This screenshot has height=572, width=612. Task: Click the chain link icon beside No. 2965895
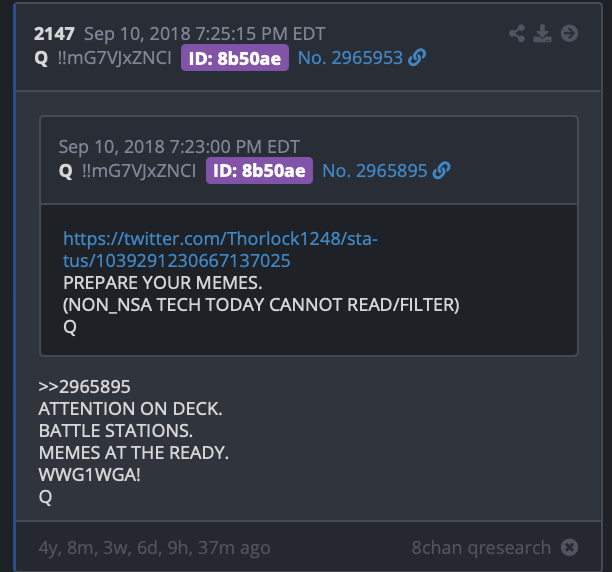tap(441, 171)
